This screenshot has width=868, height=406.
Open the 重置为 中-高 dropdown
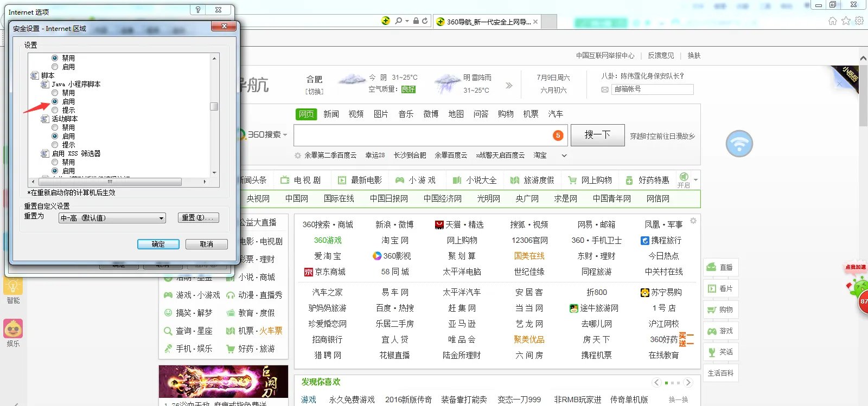(112, 218)
